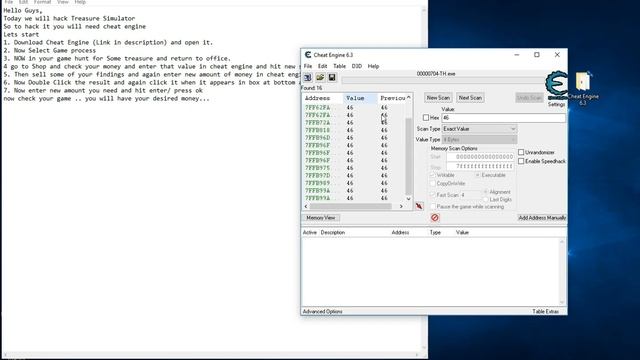The width and height of the screenshot is (640, 360).
Task: Maximize the Cheat Engine window
Action: click(x=537, y=55)
